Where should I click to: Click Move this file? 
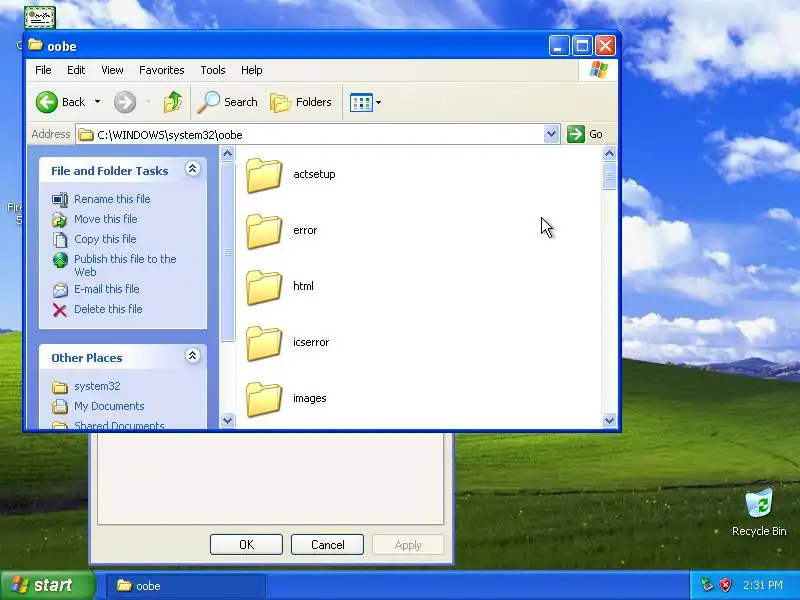(x=106, y=219)
